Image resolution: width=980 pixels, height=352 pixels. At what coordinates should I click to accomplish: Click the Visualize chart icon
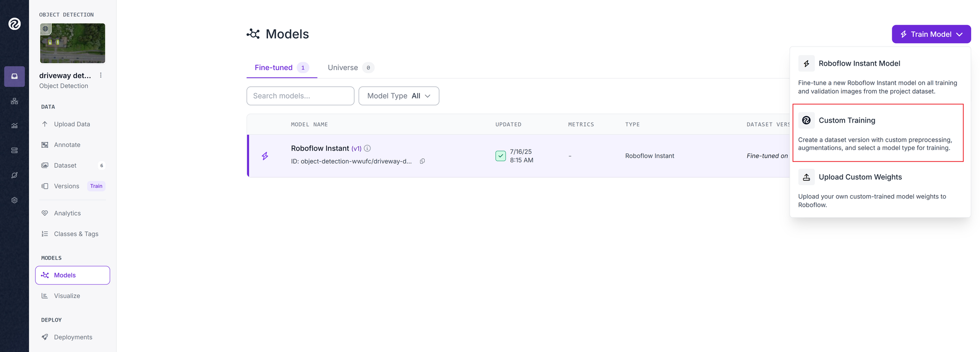[45, 296]
